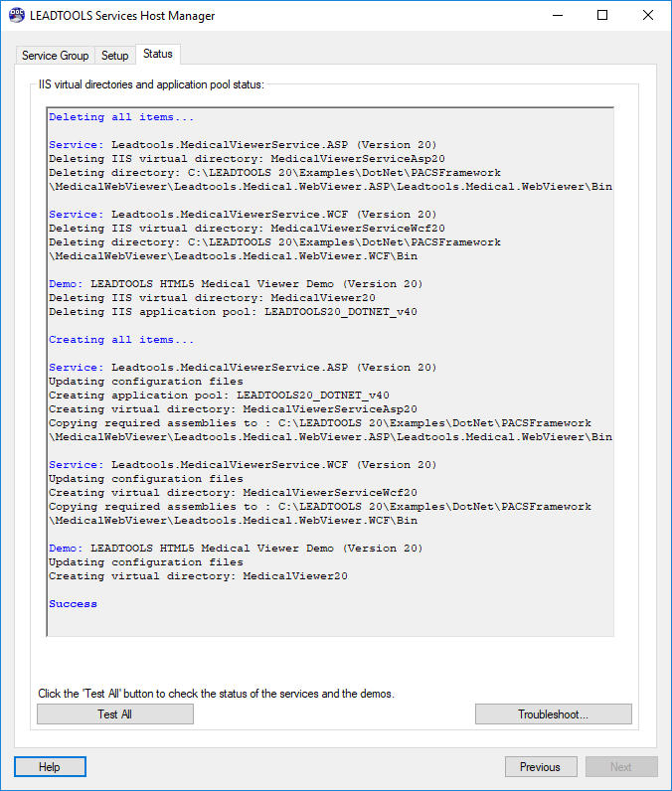Go back with the Previous button
This screenshot has height=791, width=672.
pyautogui.click(x=541, y=767)
